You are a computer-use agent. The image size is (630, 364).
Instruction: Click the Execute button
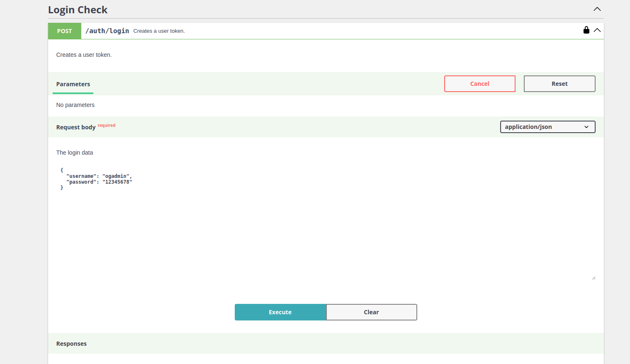click(280, 312)
